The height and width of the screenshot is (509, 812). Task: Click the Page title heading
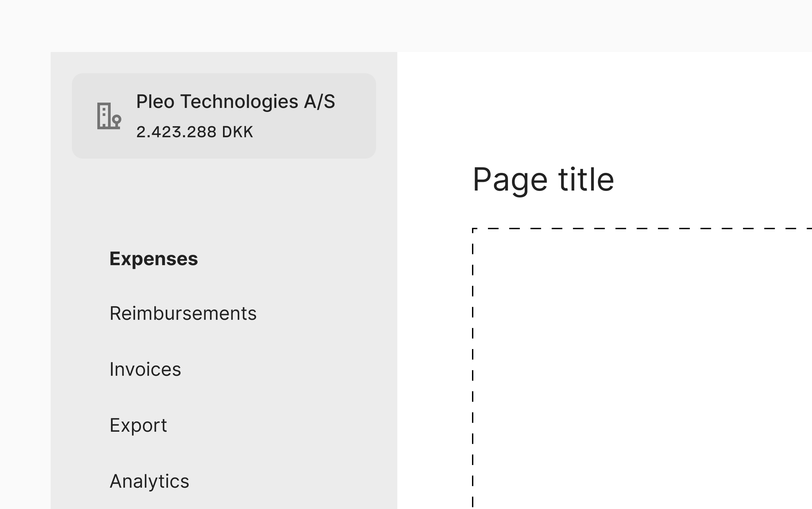click(x=543, y=180)
